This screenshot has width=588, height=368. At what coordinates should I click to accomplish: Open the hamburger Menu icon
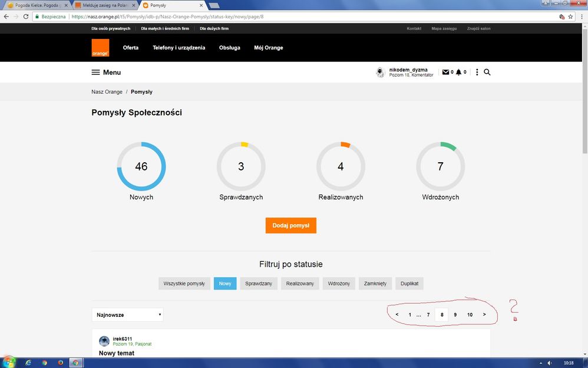(x=95, y=73)
